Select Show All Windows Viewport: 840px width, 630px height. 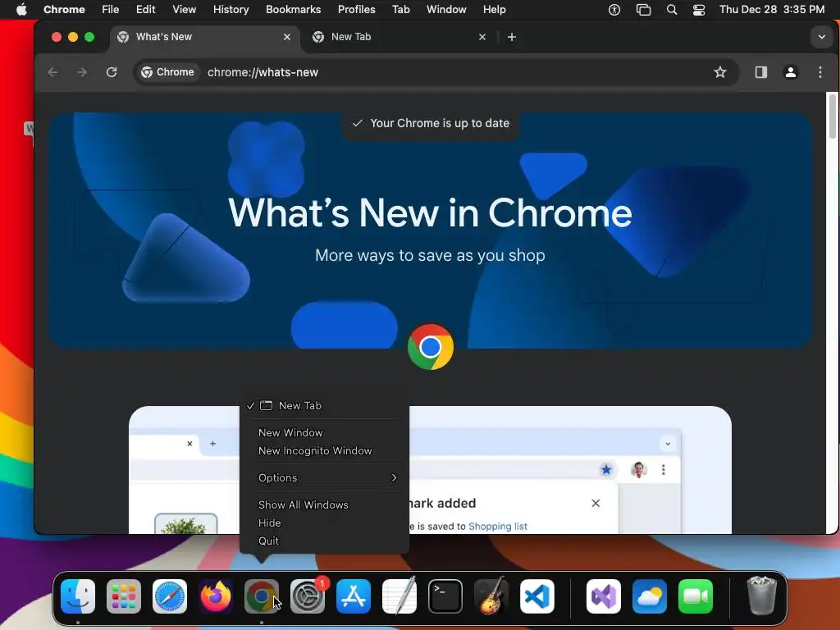pyautogui.click(x=324, y=505)
